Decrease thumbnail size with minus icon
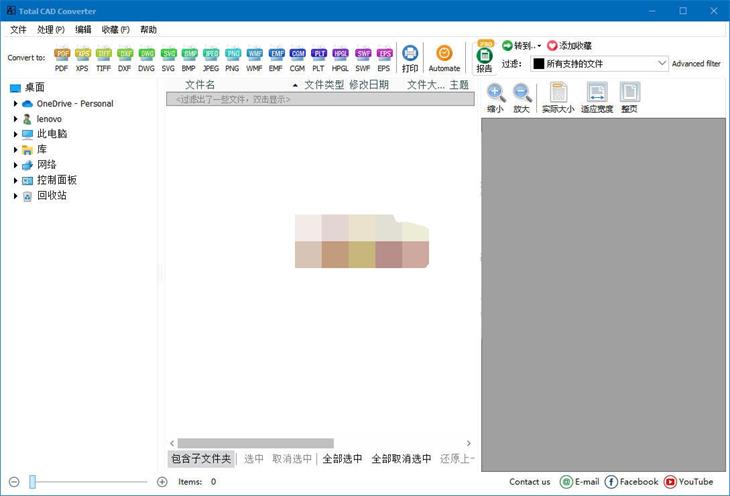730x496 pixels. tap(14, 482)
